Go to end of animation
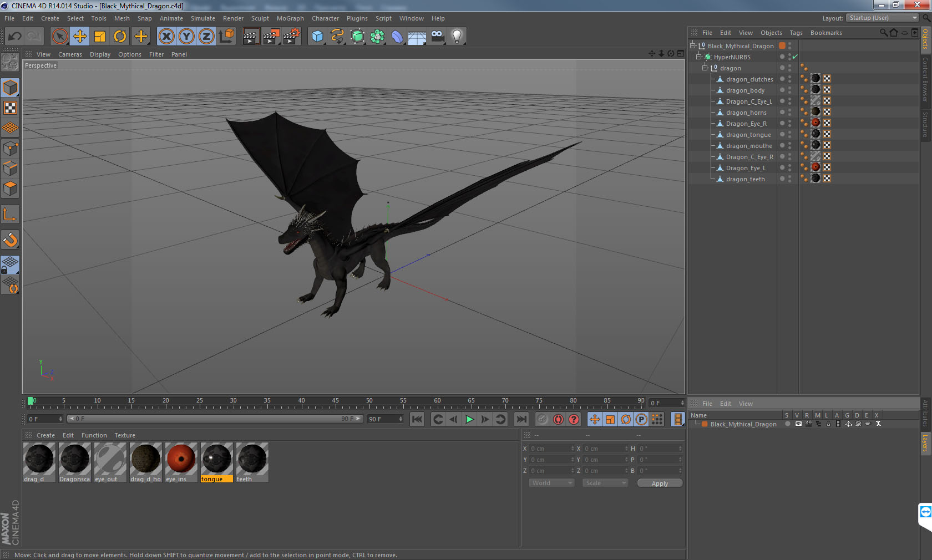932x560 pixels. pos(521,419)
